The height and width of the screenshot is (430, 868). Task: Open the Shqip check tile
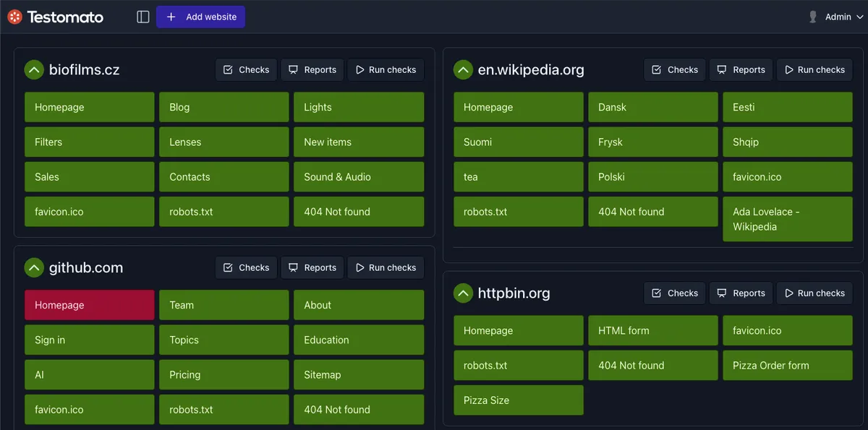(788, 142)
